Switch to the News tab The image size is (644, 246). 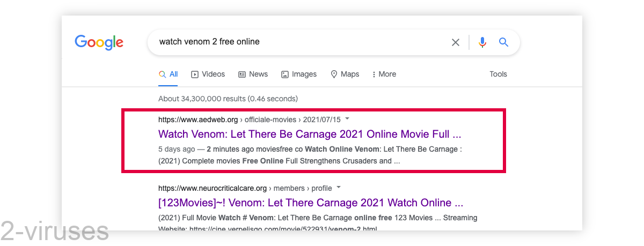[253, 74]
